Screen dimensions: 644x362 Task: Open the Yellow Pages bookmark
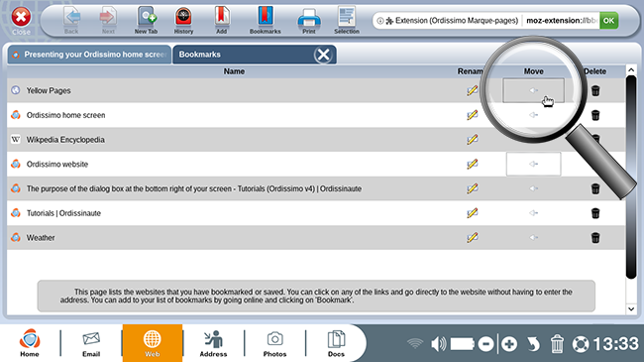coord(49,90)
